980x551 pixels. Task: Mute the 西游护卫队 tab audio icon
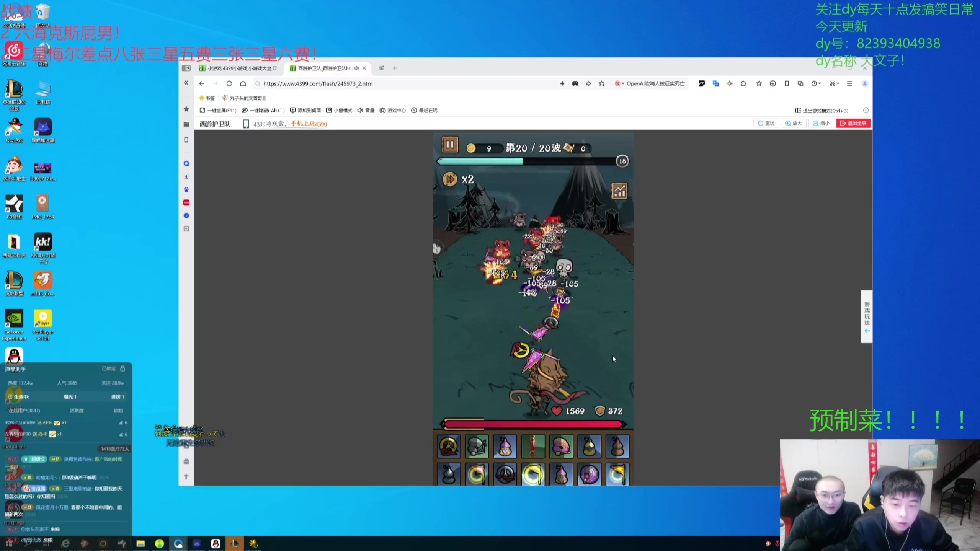click(x=356, y=68)
